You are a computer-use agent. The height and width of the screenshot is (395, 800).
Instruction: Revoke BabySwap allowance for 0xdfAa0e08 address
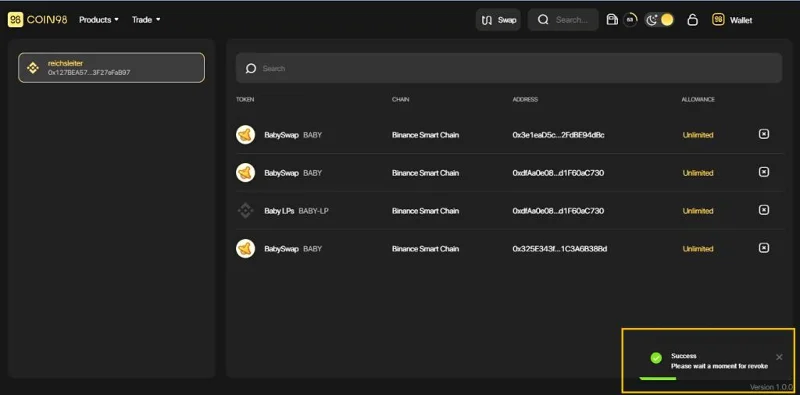(x=763, y=172)
